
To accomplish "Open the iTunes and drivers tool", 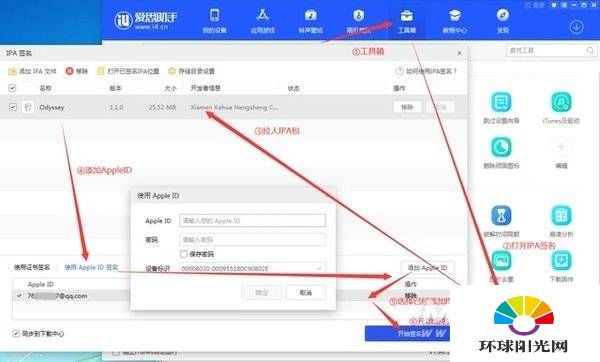I will [561, 102].
